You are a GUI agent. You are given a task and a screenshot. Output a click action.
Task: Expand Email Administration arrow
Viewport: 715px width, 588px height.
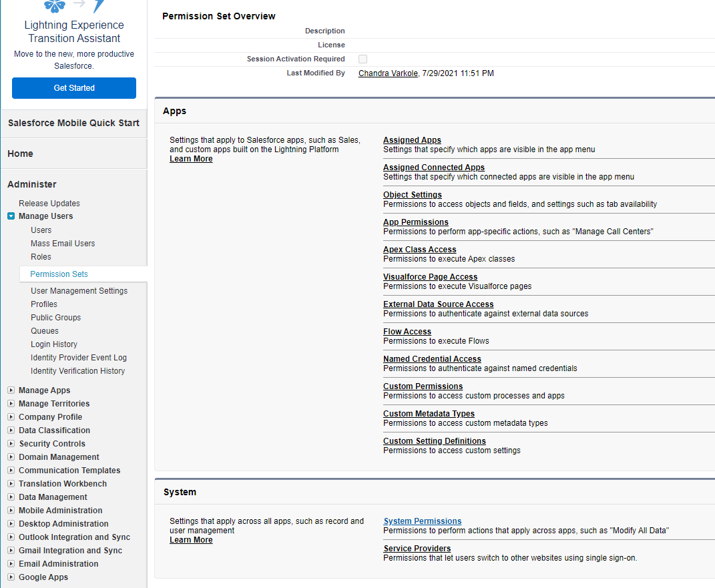pos(11,564)
